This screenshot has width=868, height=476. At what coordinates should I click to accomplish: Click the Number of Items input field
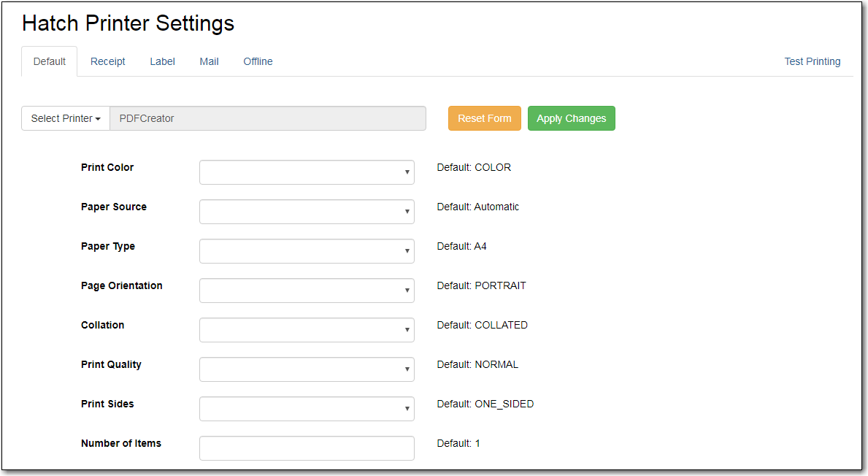pyautogui.click(x=307, y=448)
